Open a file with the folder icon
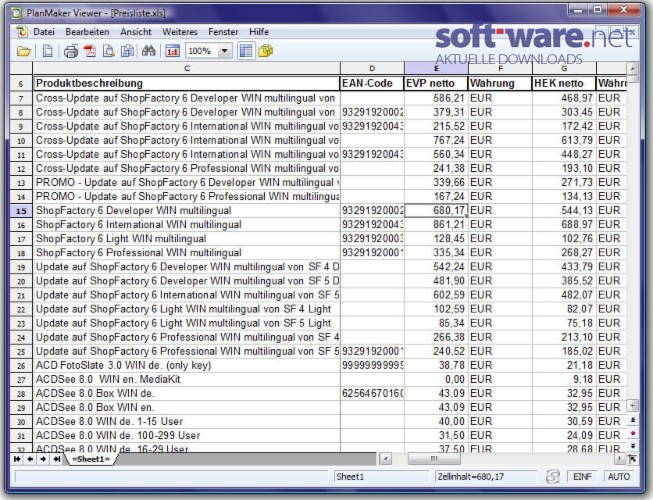Image resolution: width=653 pixels, height=500 pixels. point(24,52)
